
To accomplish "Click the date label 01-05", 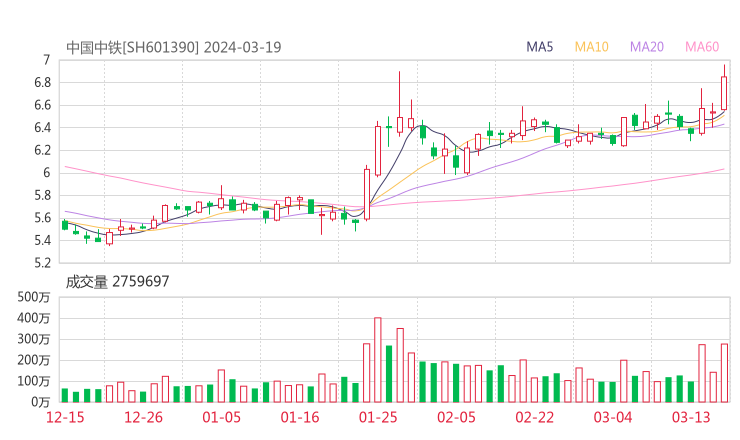I will tap(221, 417).
